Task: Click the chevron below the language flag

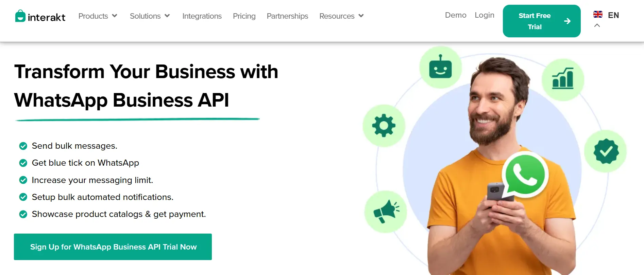Action: coord(597,25)
